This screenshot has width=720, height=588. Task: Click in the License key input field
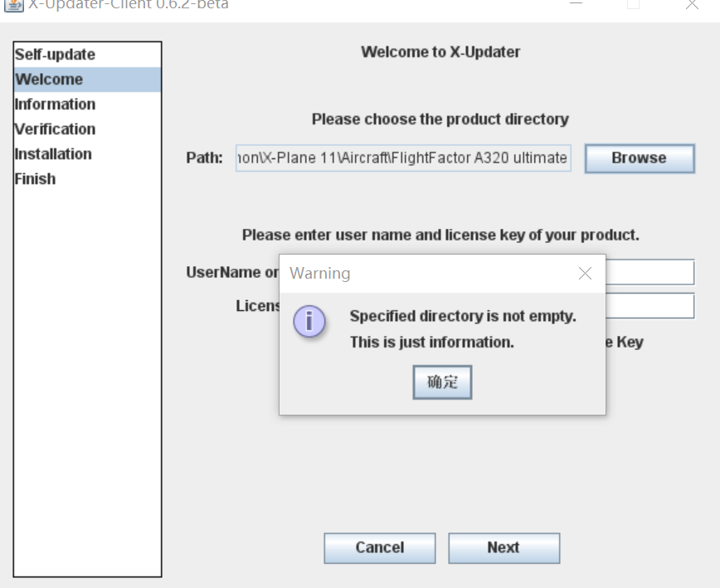[x=649, y=306]
